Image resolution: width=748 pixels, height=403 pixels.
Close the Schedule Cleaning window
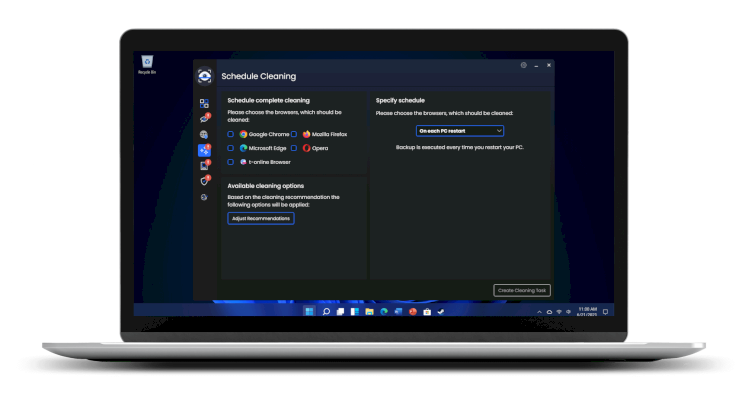(549, 65)
